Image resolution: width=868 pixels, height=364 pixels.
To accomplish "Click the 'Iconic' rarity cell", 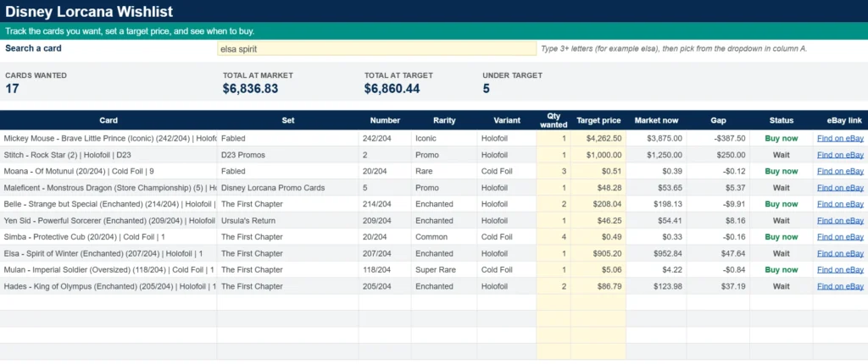I will click(444, 138).
